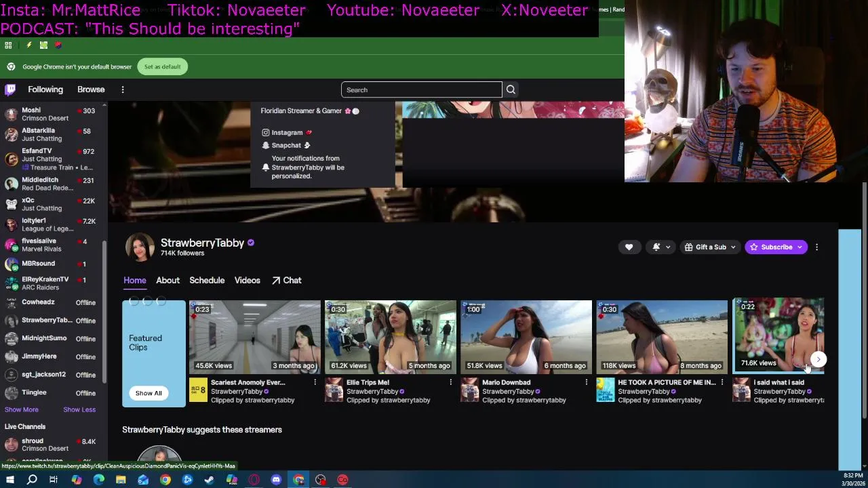This screenshot has width=868, height=488.
Task: Toggle the heart follow button for StrawberryTabby
Action: click(x=629, y=247)
